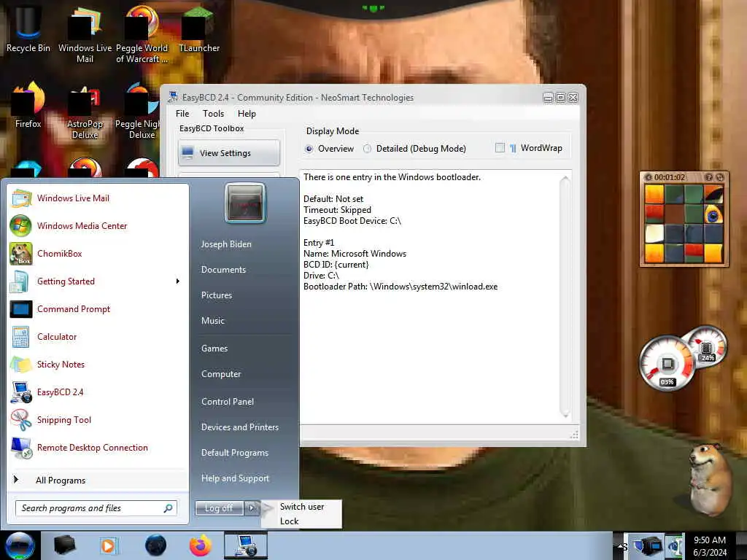The height and width of the screenshot is (560, 747).
Task: Open Joseph Biden user folder link
Action: (x=226, y=244)
